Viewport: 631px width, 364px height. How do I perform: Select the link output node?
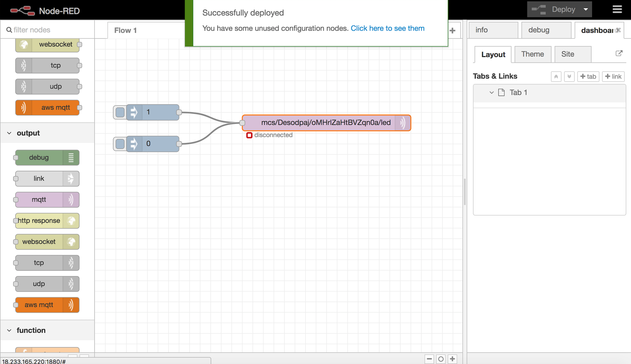pos(47,179)
